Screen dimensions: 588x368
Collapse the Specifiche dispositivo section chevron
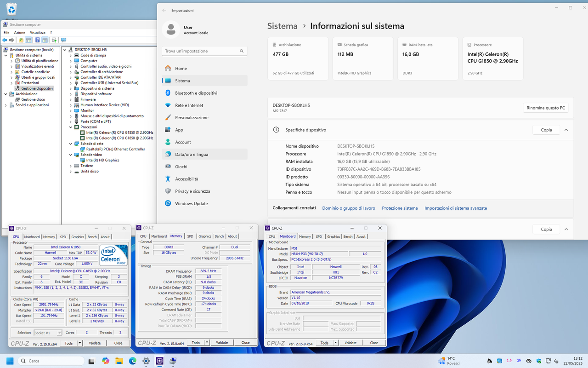pyautogui.click(x=566, y=130)
